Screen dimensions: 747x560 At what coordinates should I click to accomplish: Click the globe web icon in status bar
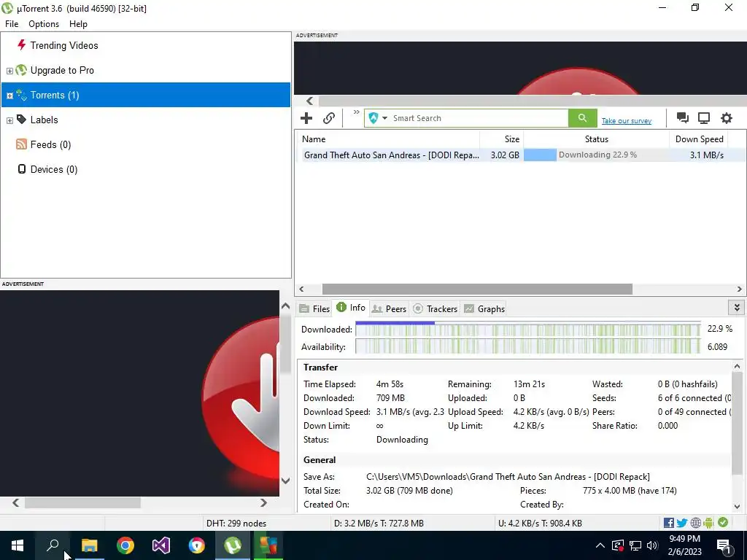click(695, 523)
